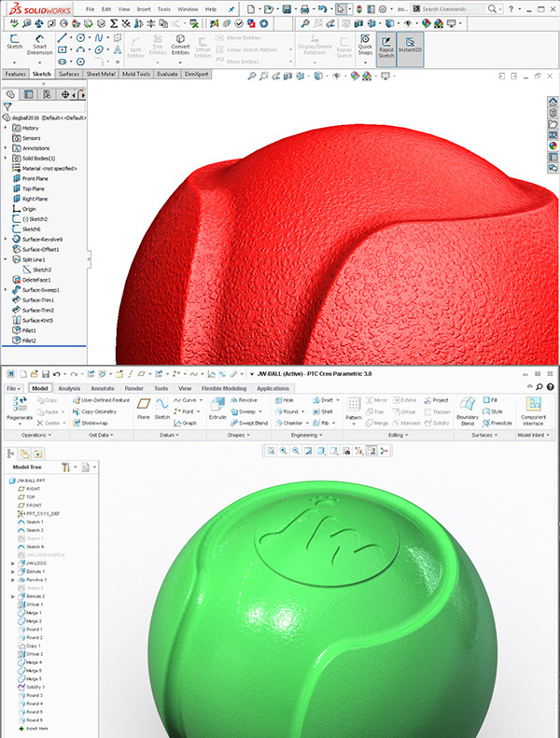Switch to the Sheet Metal tab
Image resolution: width=560 pixels, height=738 pixels.
click(x=100, y=74)
